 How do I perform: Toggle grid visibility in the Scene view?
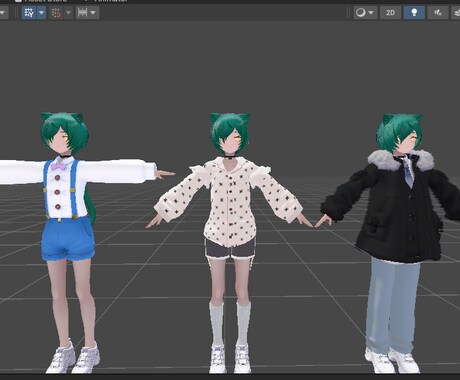pos(29,13)
